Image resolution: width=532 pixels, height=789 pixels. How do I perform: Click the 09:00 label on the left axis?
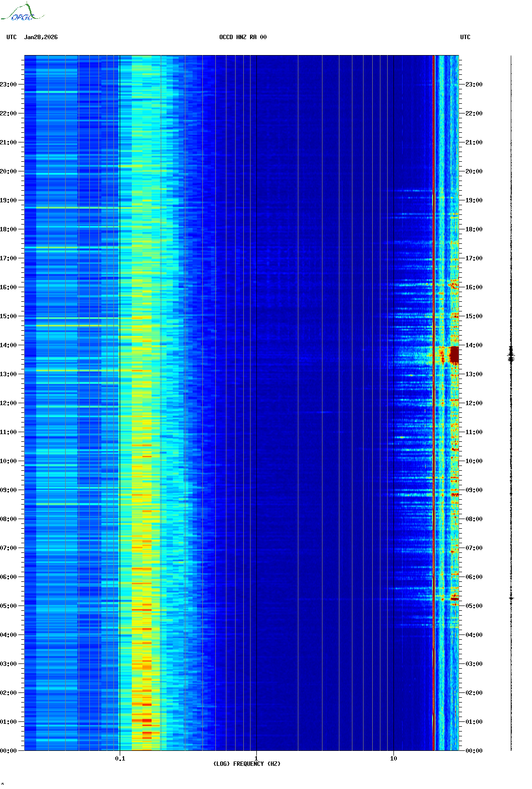(8, 490)
